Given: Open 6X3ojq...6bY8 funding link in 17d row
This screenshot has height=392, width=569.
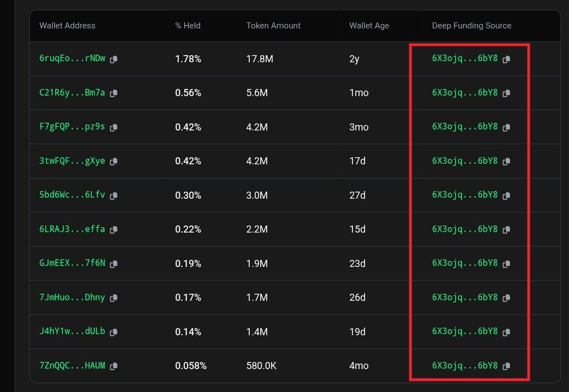Looking at the screenshot, I should click(x=465, y=161).
